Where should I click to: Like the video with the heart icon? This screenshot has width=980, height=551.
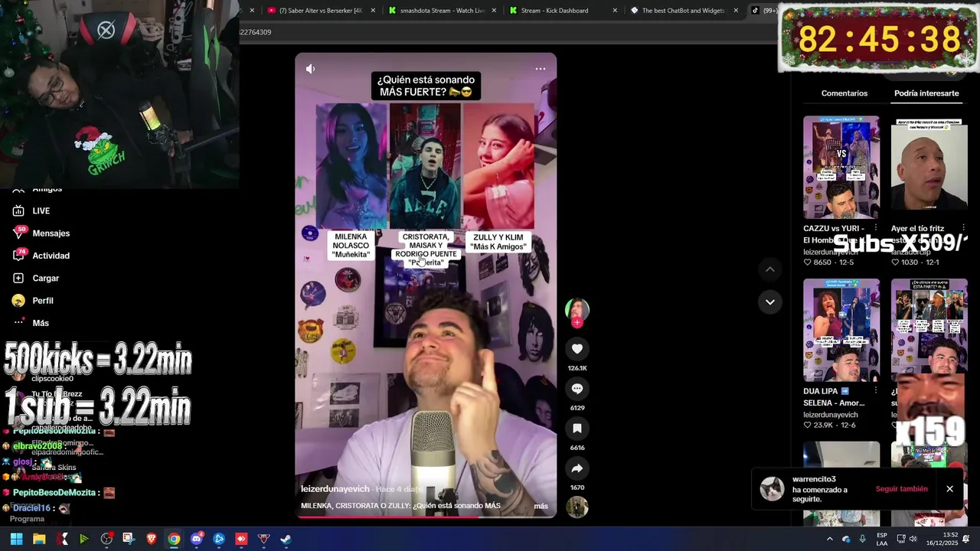pos(577,349)
